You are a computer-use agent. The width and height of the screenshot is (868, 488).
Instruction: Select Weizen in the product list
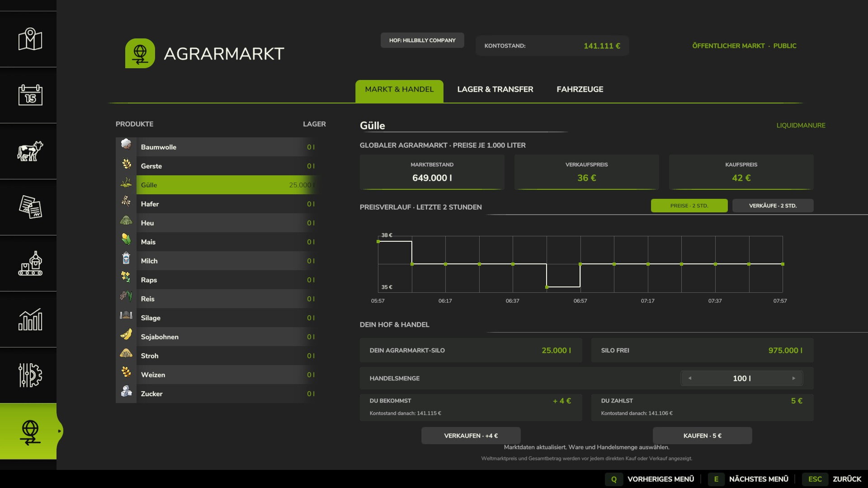click(x=216, y=375)
